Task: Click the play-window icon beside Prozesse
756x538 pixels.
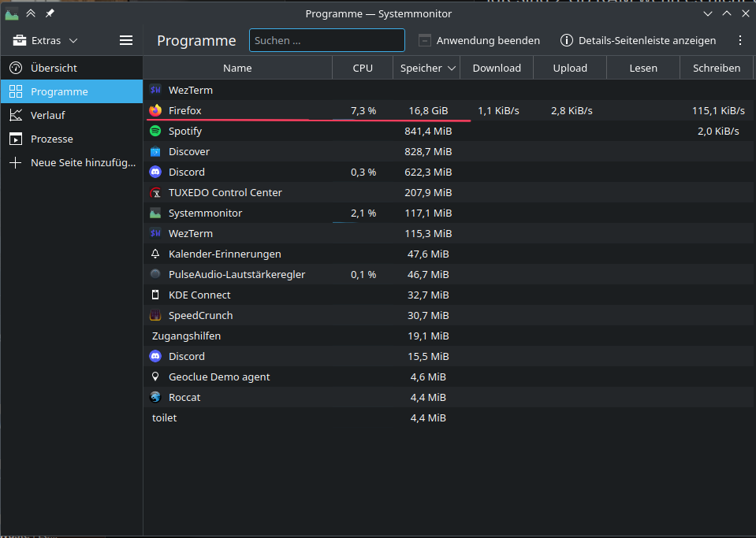Action: point(16,139)
